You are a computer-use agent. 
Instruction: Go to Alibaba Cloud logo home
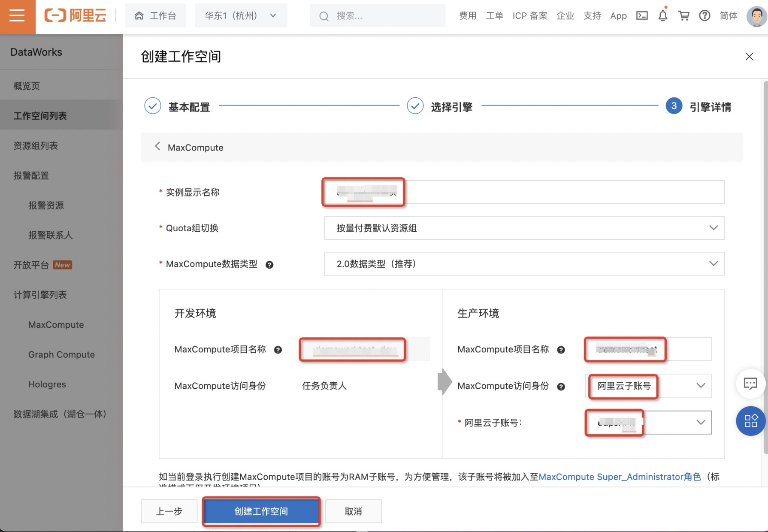click(76, 16)
